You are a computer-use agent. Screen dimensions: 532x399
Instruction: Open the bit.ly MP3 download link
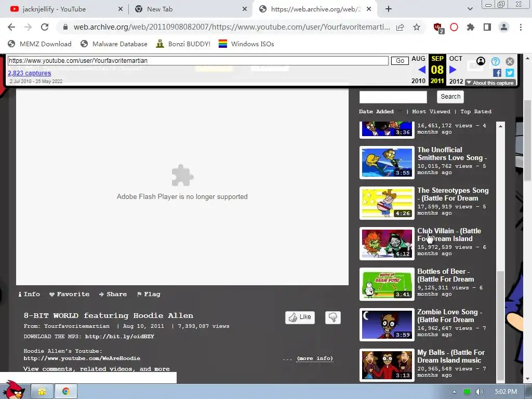coord(119,337)
